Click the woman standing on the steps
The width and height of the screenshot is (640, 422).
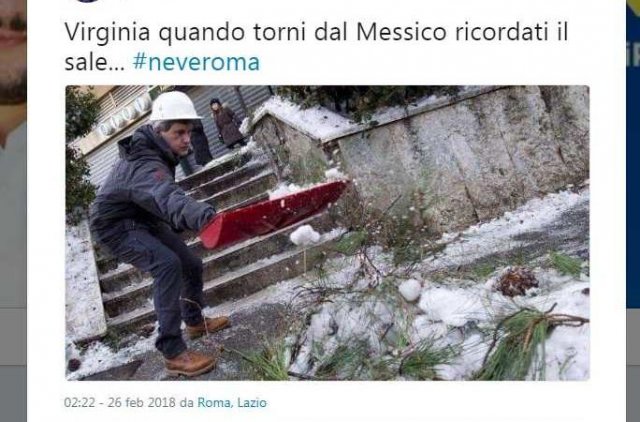click(x=227, y=122)
